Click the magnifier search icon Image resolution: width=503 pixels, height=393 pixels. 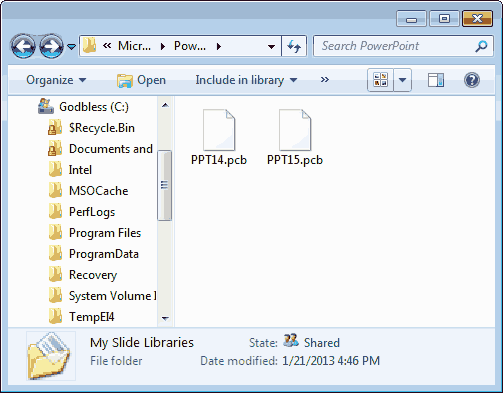(x=481, y=46)
